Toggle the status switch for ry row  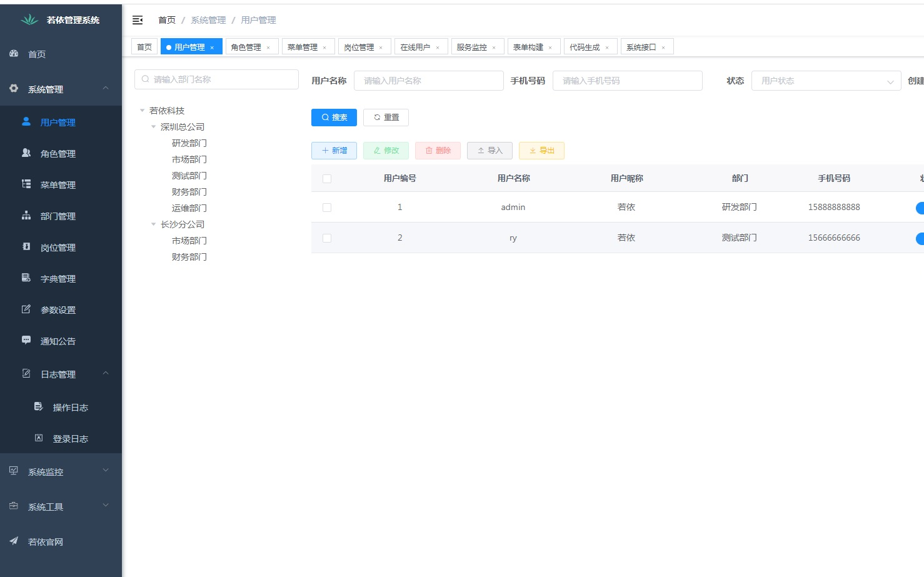[920, 239]
